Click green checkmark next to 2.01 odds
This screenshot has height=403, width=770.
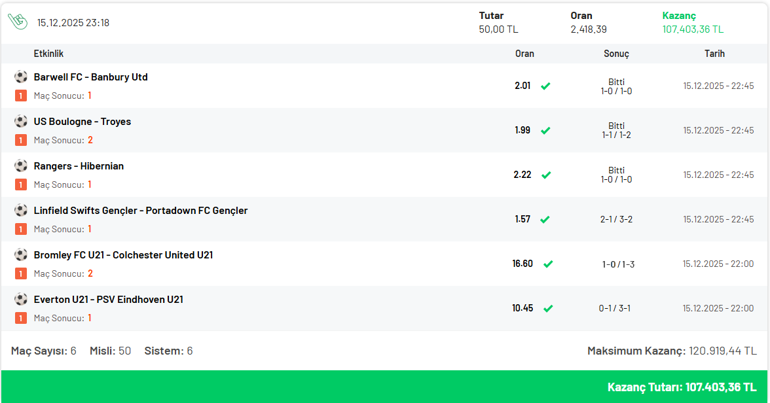point(546,86)
